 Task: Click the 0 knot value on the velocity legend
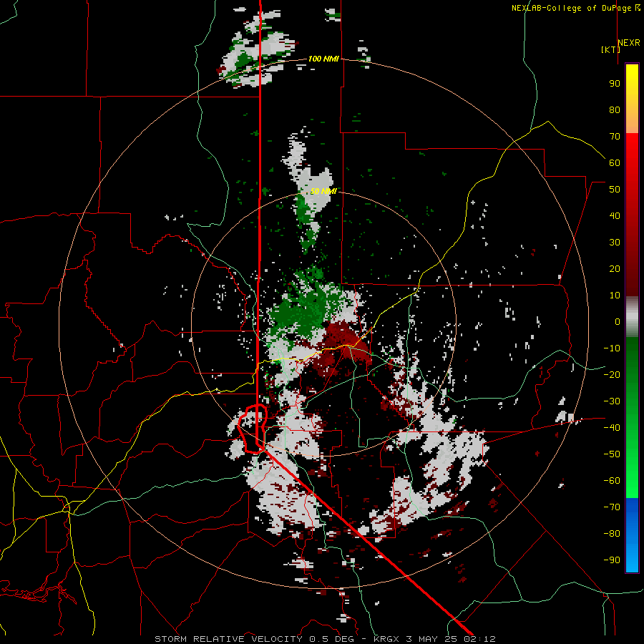coord(618,321)
